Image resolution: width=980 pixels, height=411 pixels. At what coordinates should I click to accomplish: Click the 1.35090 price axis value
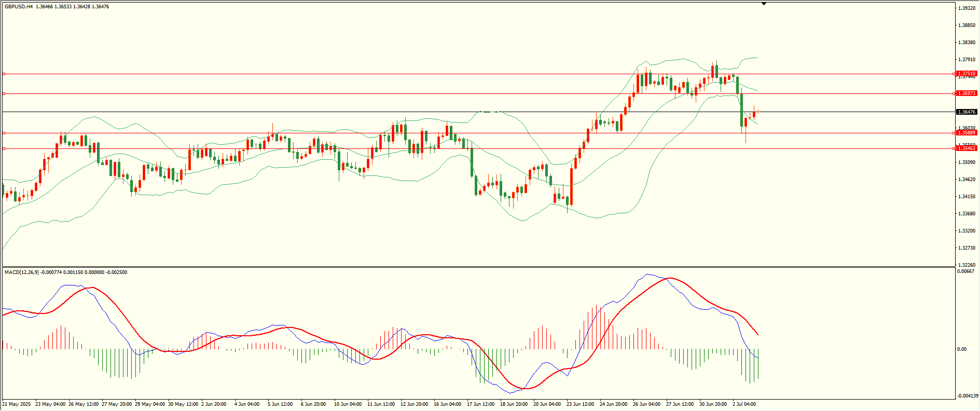[967, 162]
